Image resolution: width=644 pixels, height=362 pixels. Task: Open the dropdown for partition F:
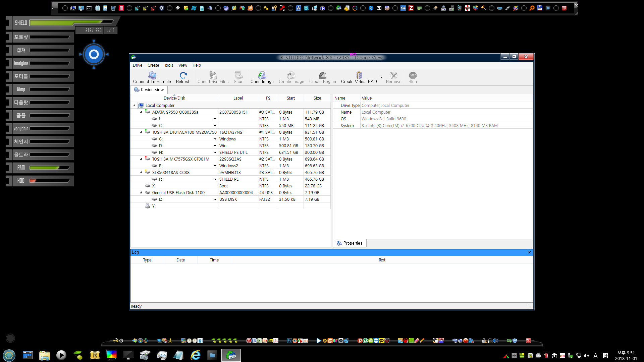215,179
